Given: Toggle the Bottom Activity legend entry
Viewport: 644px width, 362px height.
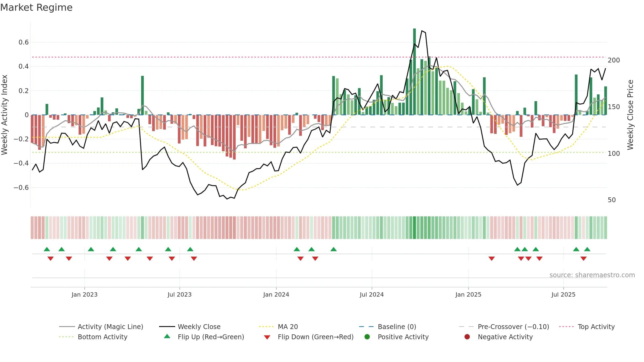Looking at the screenshot, I should click(x=93, y=337).
